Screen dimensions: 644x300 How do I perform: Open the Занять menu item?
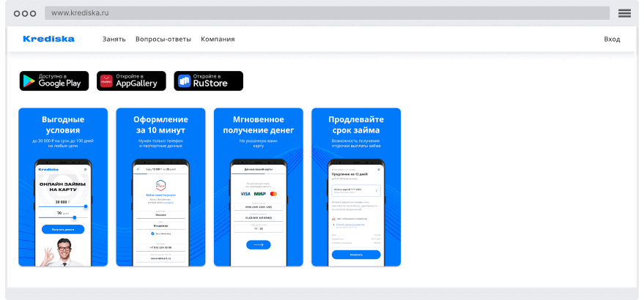(114, 40)
